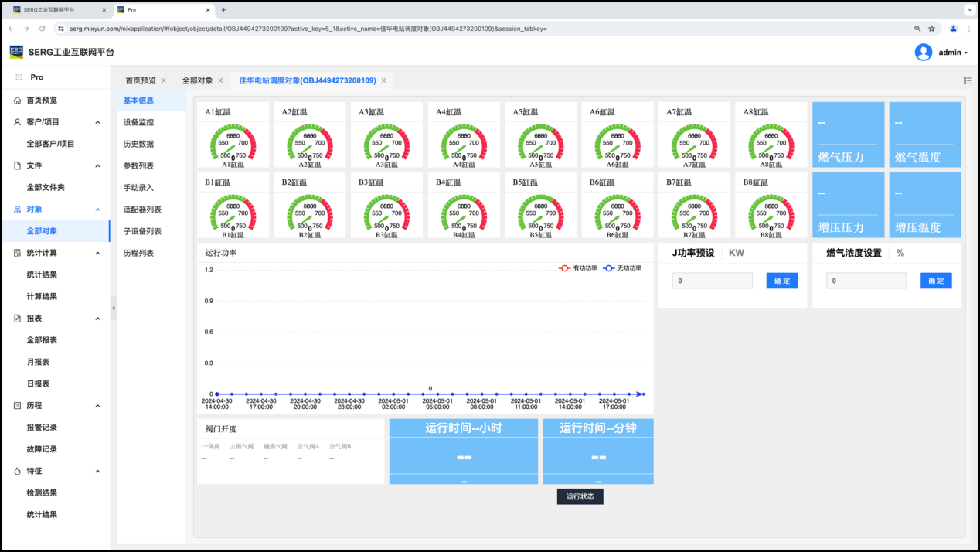Viewport: 980px width, 552px height.
Task: Select 设备监控 in the object submenu
Action: 138,122
